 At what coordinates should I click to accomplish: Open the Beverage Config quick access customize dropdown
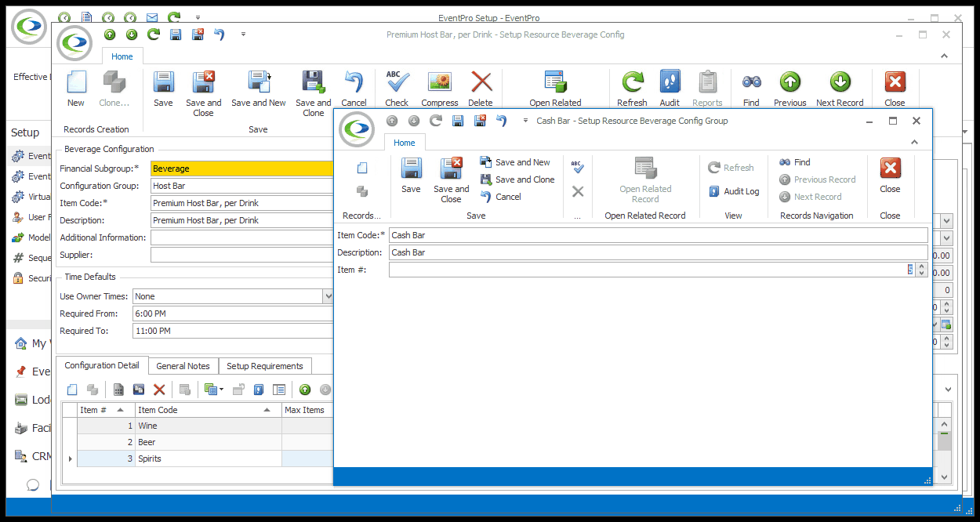click(244, 34)
